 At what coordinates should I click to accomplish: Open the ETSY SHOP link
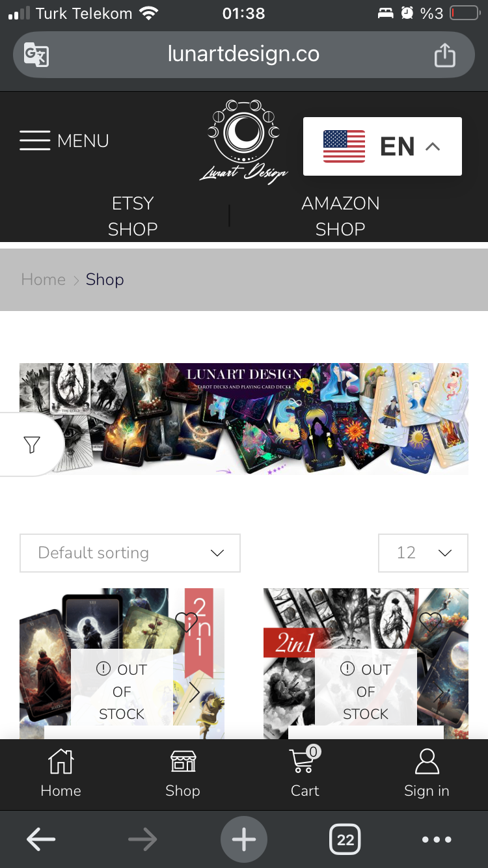133,216
